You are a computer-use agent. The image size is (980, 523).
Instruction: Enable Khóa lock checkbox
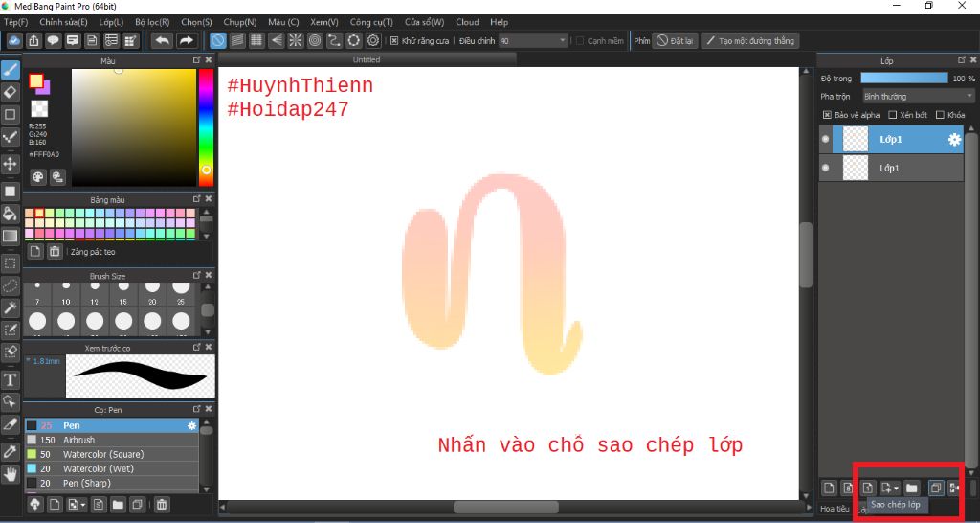(x=940, y=115)
